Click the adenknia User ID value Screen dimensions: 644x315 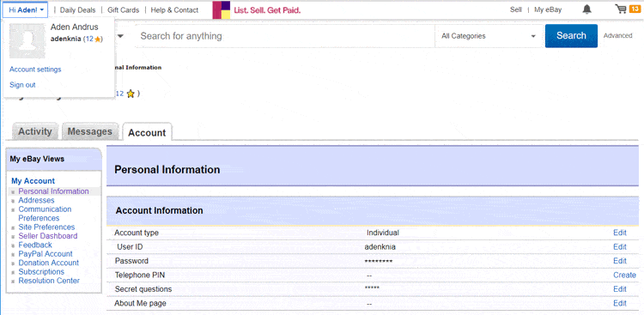click(x=380, y=247)
